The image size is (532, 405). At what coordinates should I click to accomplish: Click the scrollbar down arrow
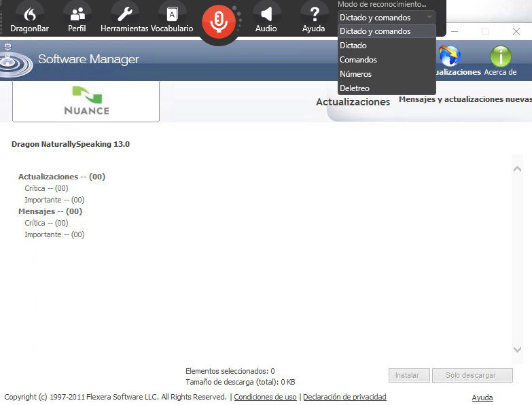click(517, 349)
